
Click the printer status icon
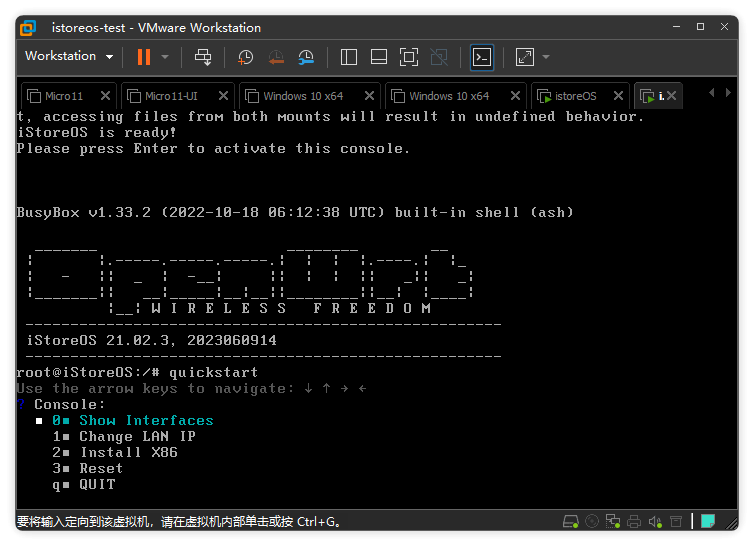(634, 521)
